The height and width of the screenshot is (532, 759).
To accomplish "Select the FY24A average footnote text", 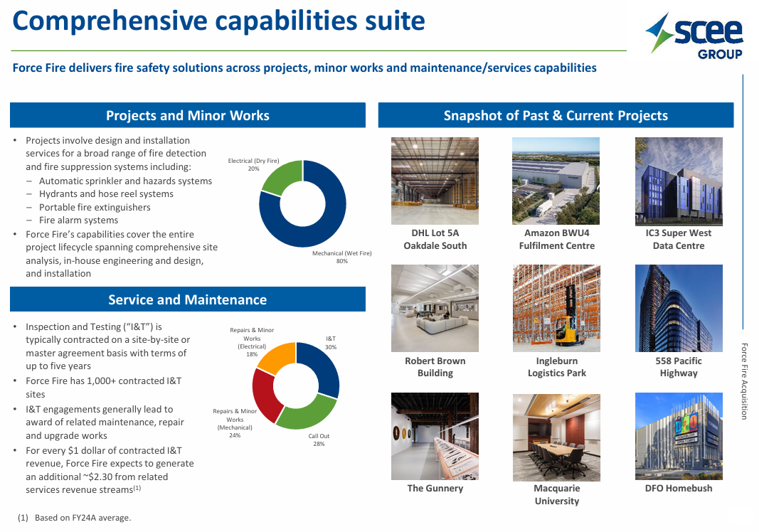I will pos(75,518).
